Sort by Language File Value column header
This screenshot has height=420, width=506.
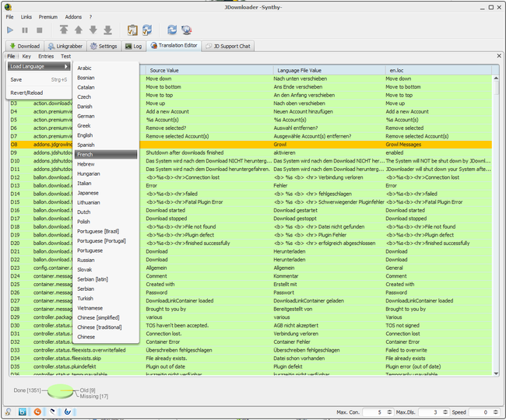click(329, 70)
